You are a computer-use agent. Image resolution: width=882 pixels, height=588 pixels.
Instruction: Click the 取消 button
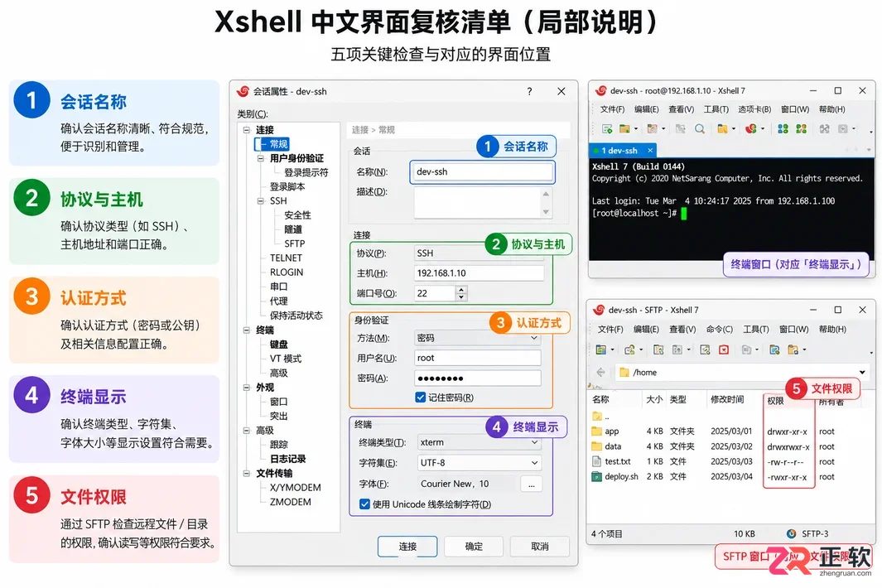pyautogui.click(x=539, y=546)
